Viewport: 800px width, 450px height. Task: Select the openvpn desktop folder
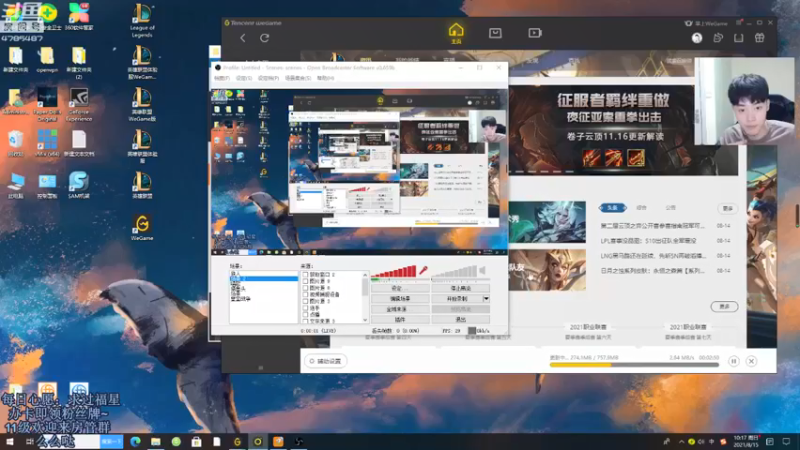point(47,60)
